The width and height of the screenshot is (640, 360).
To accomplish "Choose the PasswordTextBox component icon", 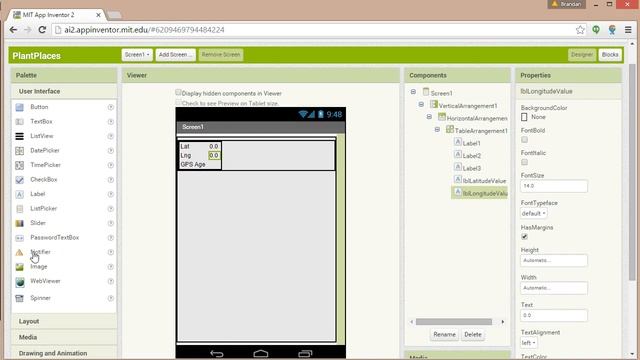I will [19, 238].
